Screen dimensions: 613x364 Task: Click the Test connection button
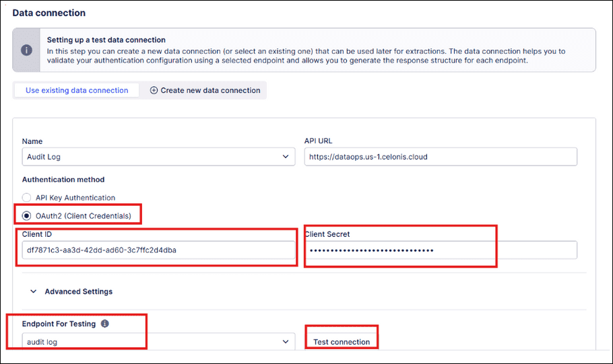tap(342, 342)
